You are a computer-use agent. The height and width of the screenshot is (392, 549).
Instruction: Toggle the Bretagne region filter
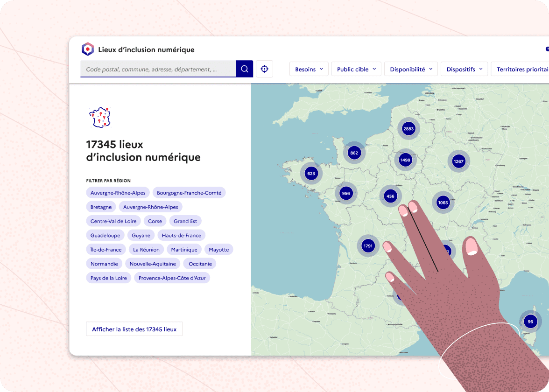[x=101, y=207]
